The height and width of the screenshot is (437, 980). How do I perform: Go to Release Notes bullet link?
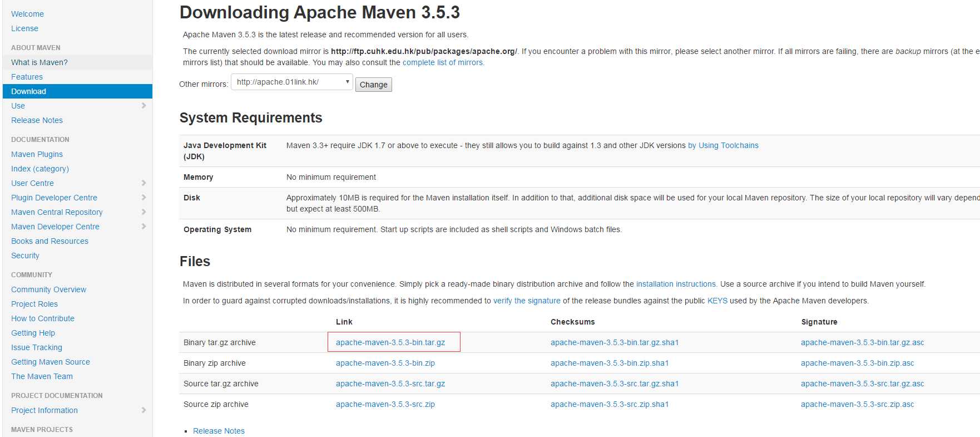click(219, 431)
